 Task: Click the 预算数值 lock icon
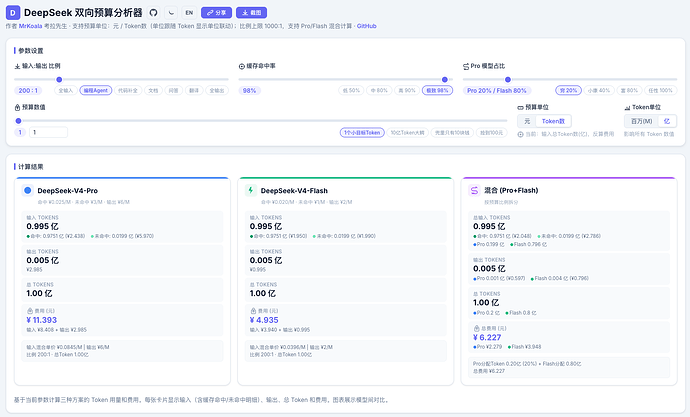coord(18,107)
